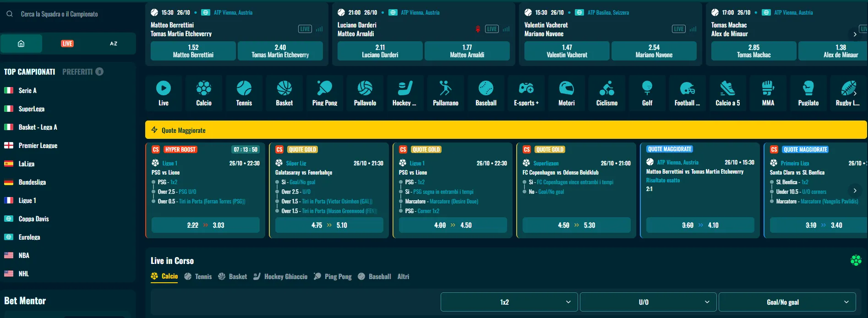The image size is (868, 318).
Task: Open the red LIVE sidebar tab
Action: click(67, 44)
